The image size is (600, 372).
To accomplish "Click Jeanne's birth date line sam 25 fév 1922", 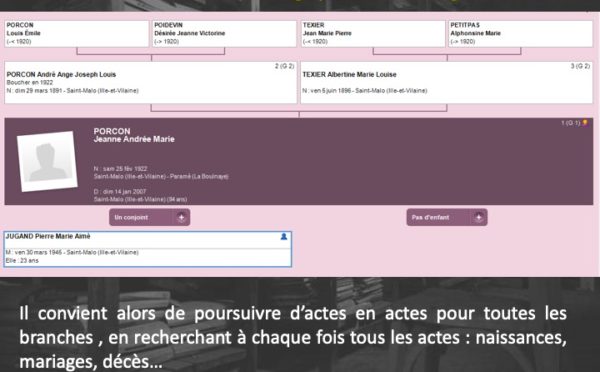I will coord(120,169).
